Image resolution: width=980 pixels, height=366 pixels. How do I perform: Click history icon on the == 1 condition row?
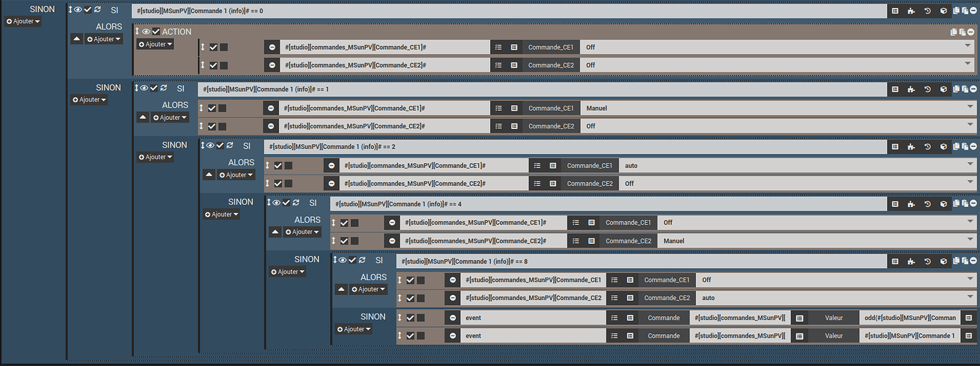pyautogui.click(x=927, y=89)
